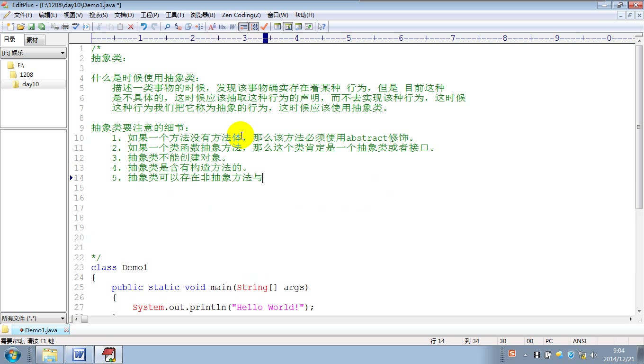Click the editor horizontal scrollbar thumb
This screenshot has height=364, width=644.
84,319
